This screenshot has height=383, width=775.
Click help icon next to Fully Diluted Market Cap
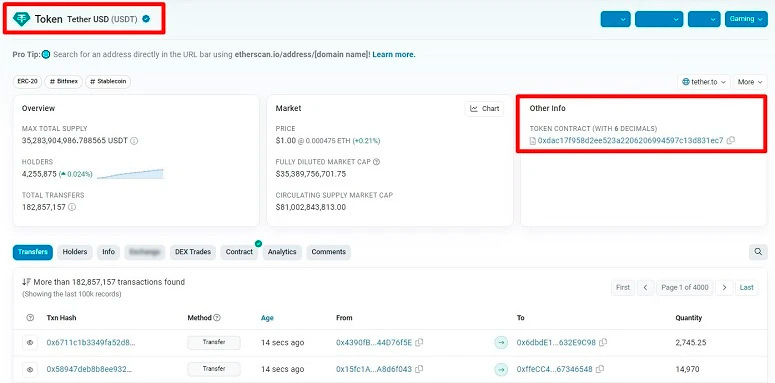pos(377,162)
